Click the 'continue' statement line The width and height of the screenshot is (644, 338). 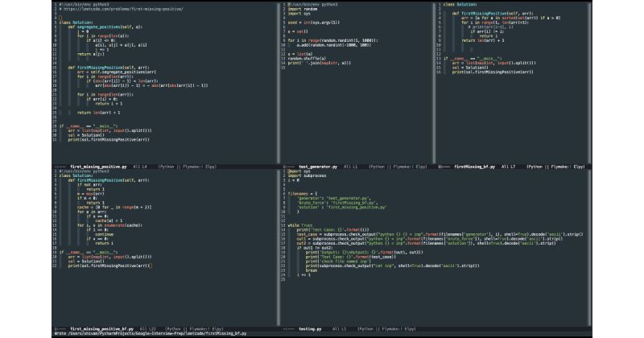pos(105,234)
